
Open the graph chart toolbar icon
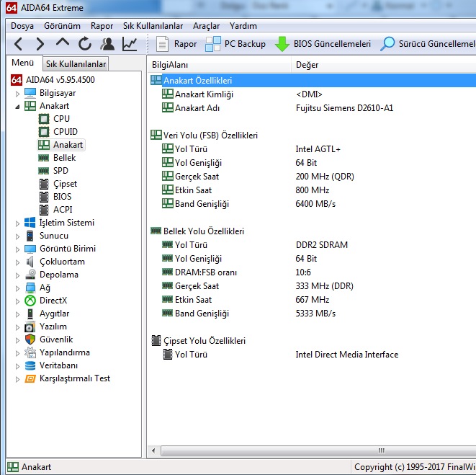pos(130,44)
